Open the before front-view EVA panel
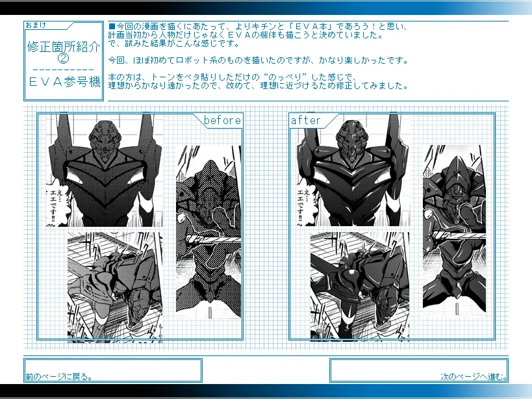This screenshot has height=399, width=532. click(105, 170)
